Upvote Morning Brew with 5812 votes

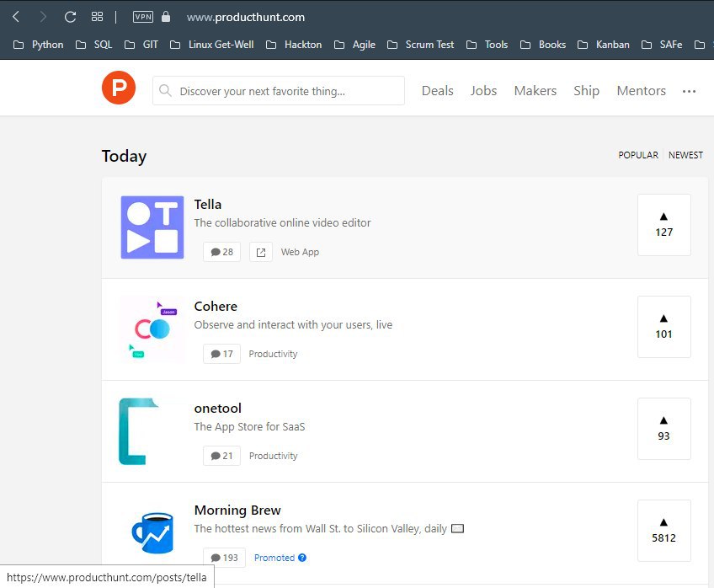(664, 531)
